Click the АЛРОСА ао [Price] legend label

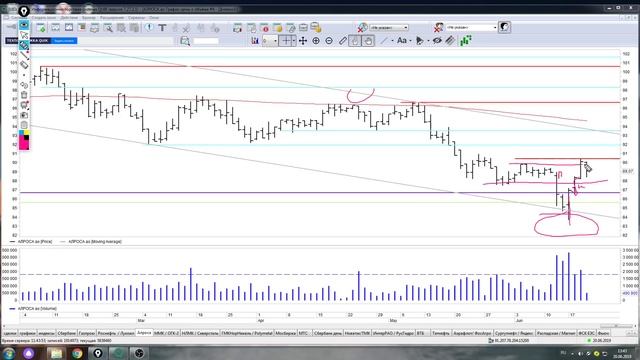point(34,242)
